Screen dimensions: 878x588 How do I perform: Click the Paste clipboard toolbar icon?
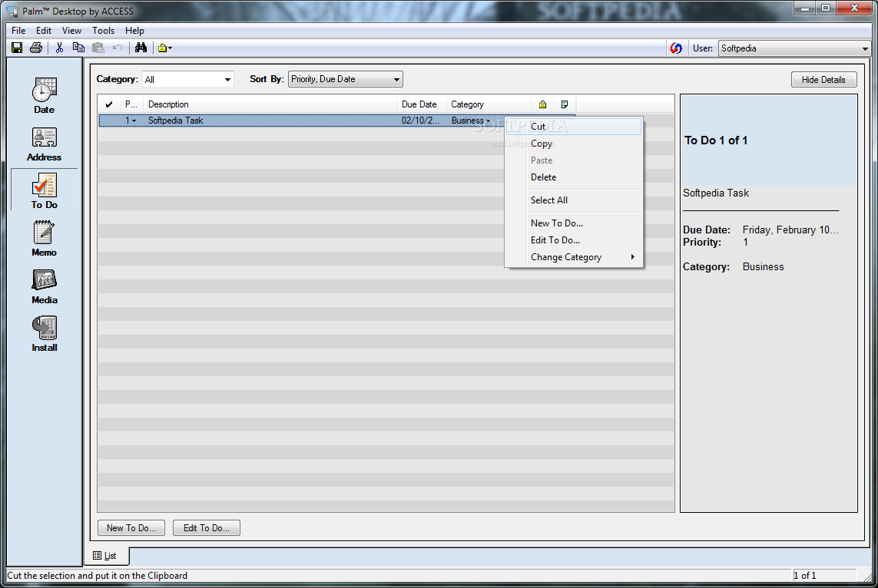point(98,48)
